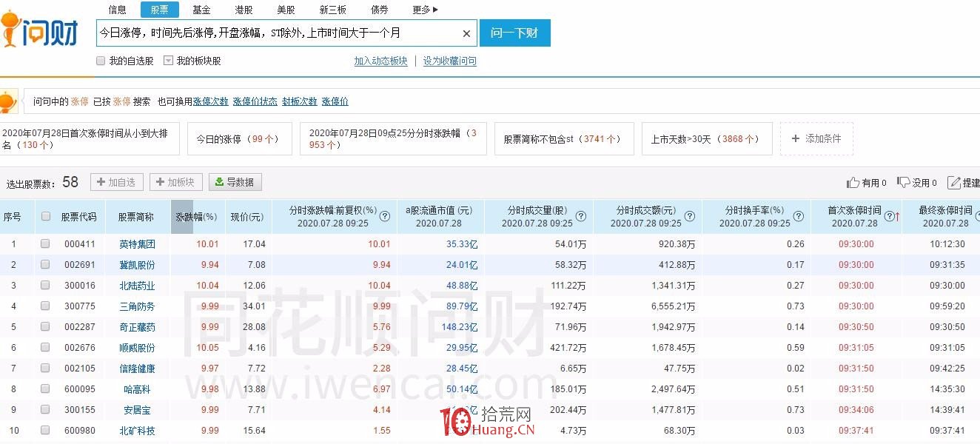Clear the search box with the × icon
980x444 pixels.
(x=466, y=33)
